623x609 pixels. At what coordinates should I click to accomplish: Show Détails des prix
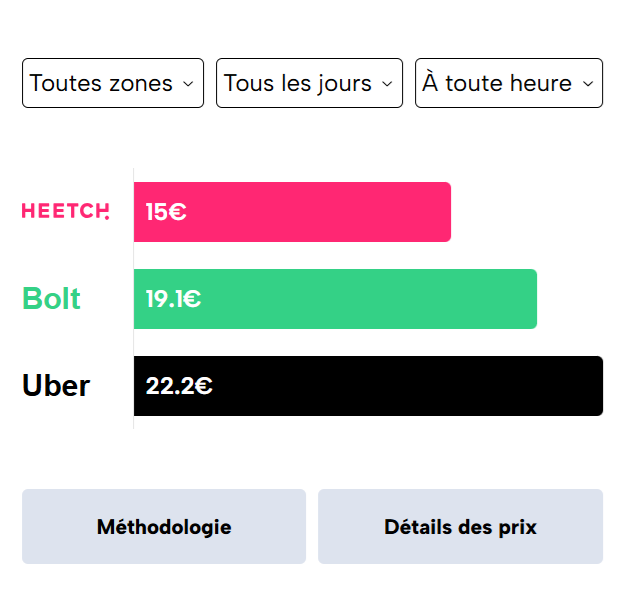click(460, 526)
